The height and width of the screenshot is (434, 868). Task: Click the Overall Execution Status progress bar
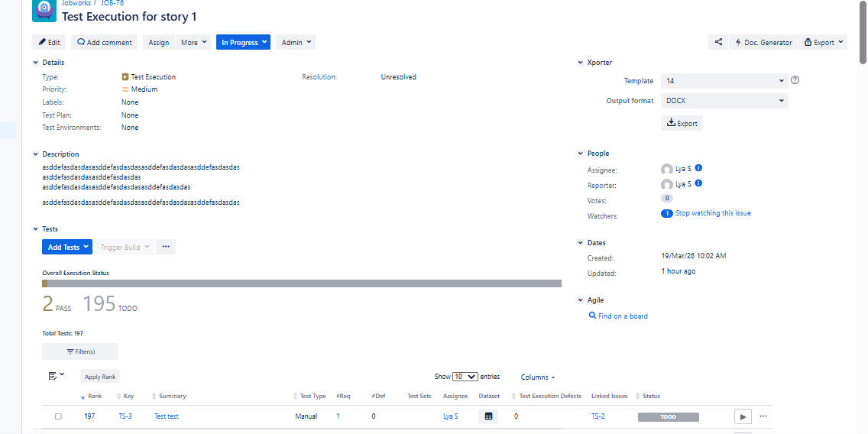[302, 283]
